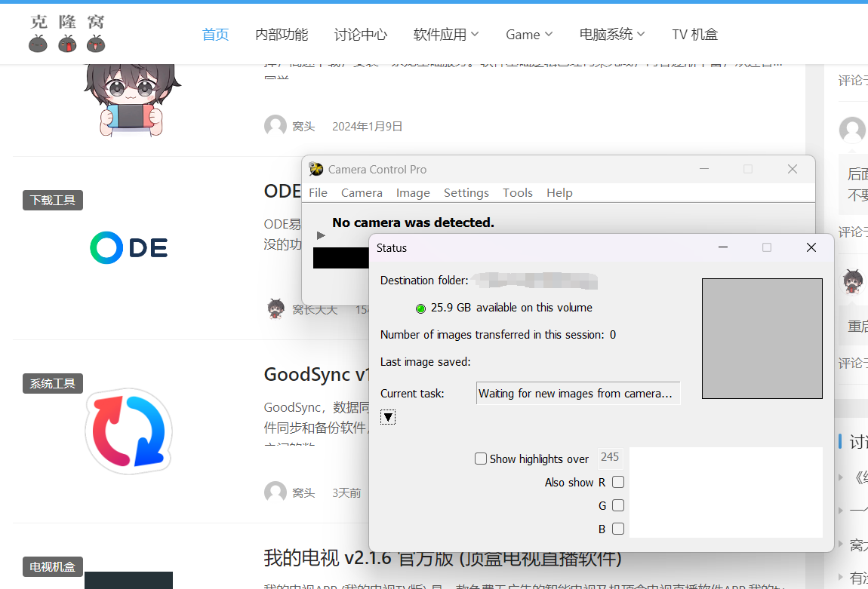Click the Last image saved label
This screenshot has width=868, height=589.
(425, 362)
